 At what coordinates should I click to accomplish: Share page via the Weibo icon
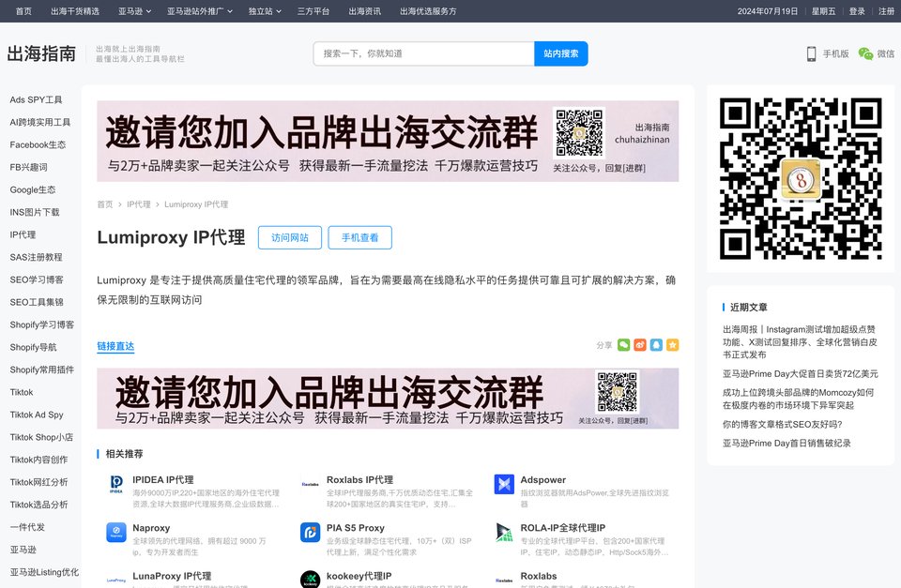point(639,344)
